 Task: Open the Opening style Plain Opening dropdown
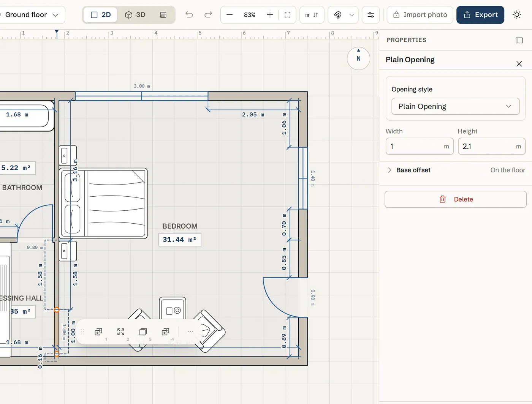455,106
